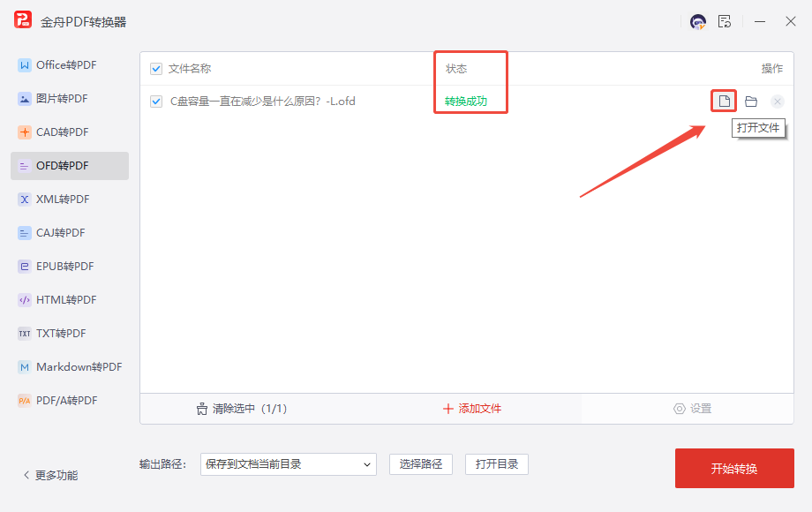Click the XML转PDF X icon
The width and height of the screenshot is (812, 512).
(x=25, y=200)
